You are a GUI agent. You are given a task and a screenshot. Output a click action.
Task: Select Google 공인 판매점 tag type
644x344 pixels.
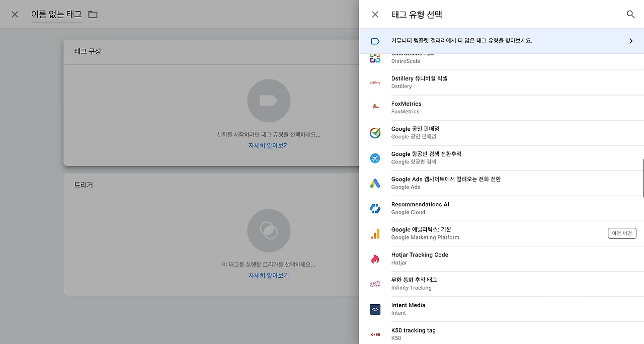(501, 133)
